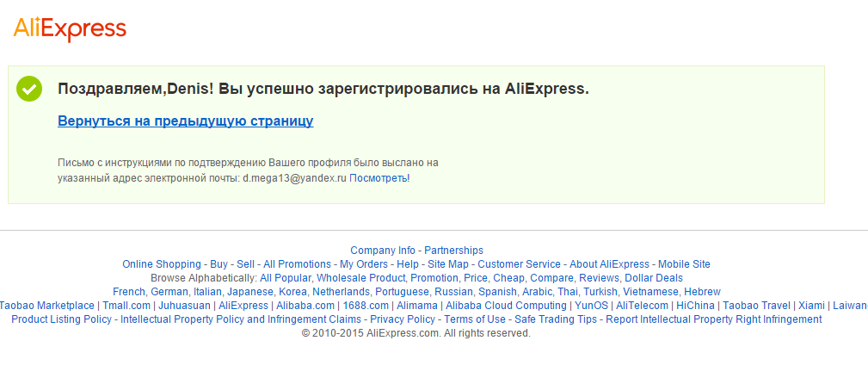Open All Promotions link
The image size is (868, 384).
[x=298, y=264]
